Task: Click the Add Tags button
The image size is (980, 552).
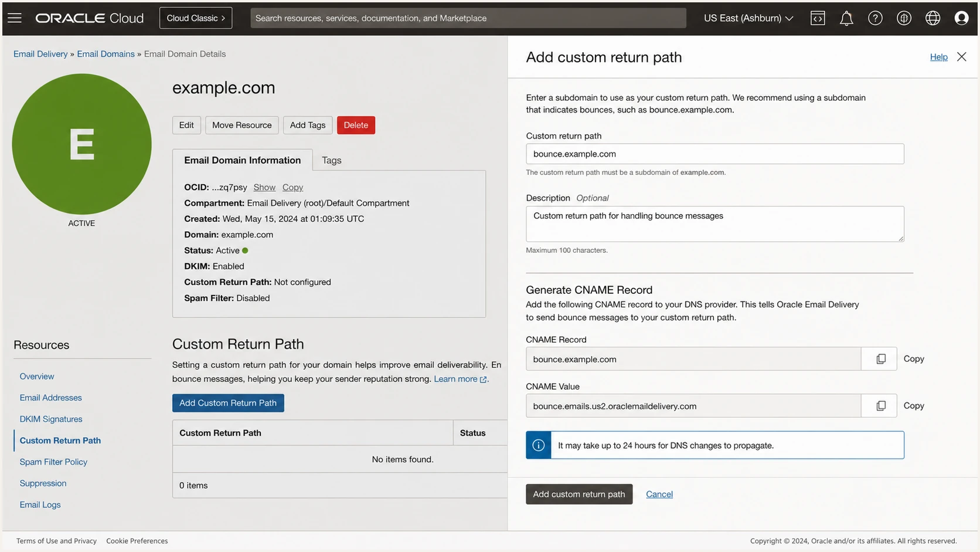Action: (308, 125)
